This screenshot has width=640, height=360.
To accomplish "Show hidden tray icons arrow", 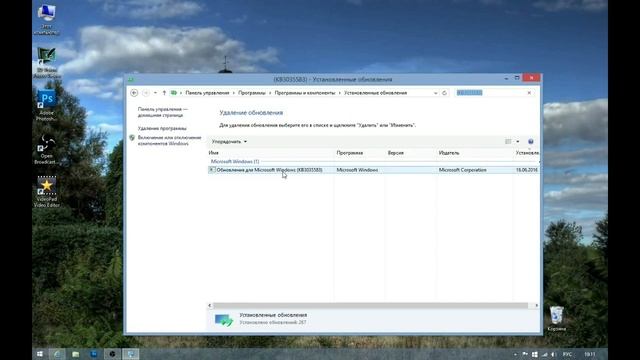I will pos(516,354).
